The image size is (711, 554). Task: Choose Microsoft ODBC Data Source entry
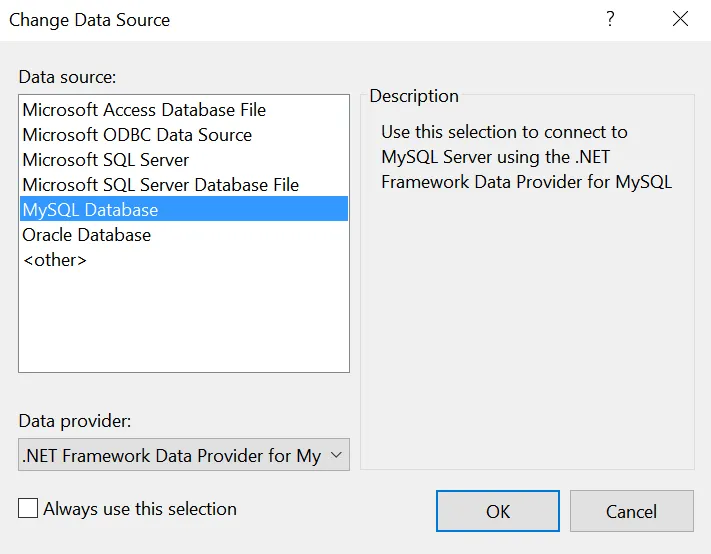tap(137, 135)
